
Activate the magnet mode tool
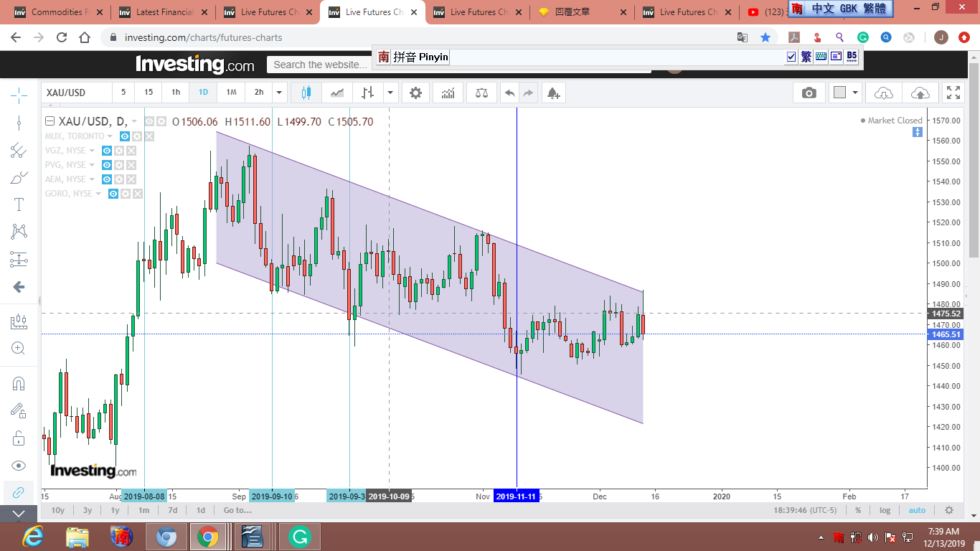click(19, 383)
